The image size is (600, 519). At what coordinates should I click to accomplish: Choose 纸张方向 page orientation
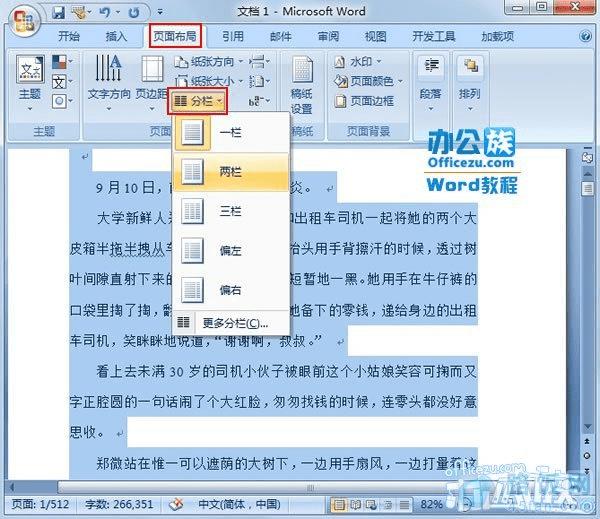tap(209, 62)
